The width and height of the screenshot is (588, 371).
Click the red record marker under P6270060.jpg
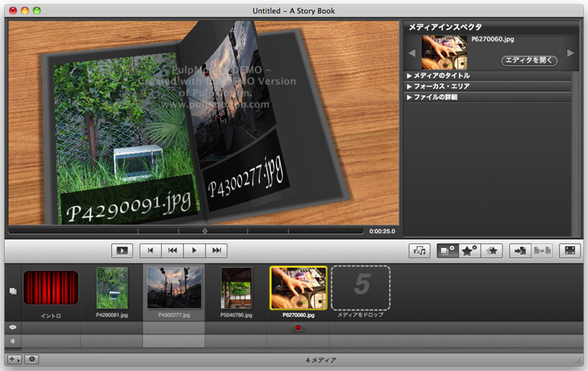click(x=298, y=328)
